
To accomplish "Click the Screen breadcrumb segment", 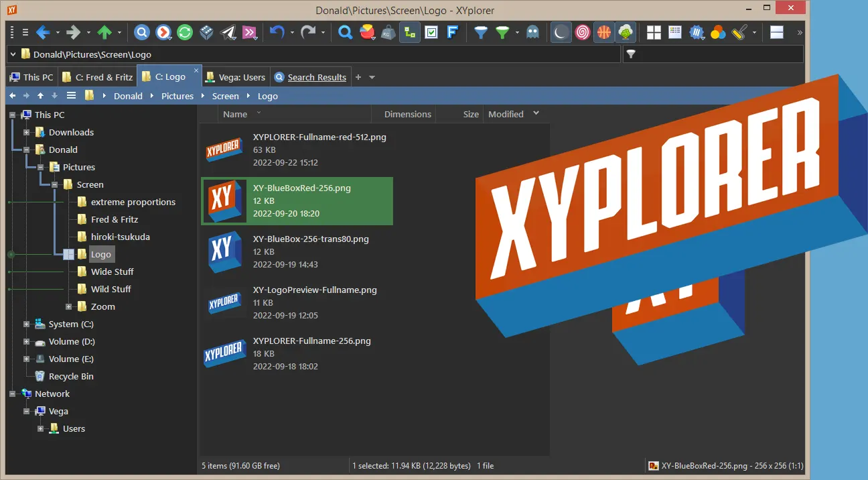I will coord(226,96).
